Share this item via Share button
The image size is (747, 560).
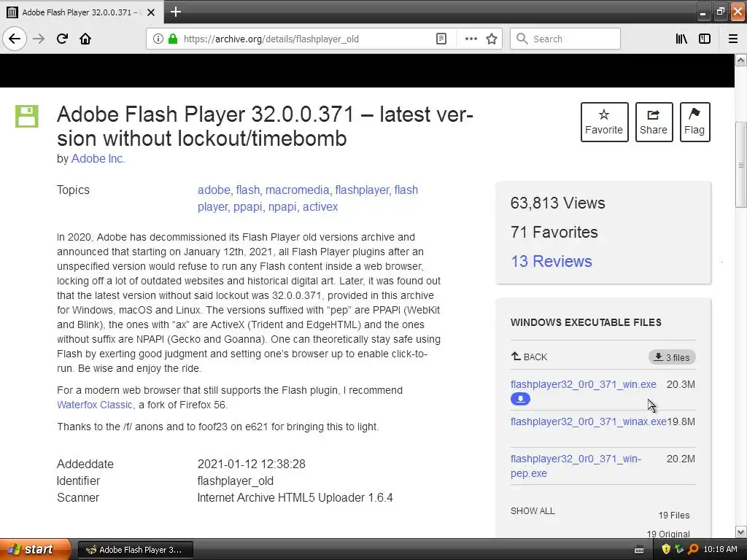tap(654, 122)
